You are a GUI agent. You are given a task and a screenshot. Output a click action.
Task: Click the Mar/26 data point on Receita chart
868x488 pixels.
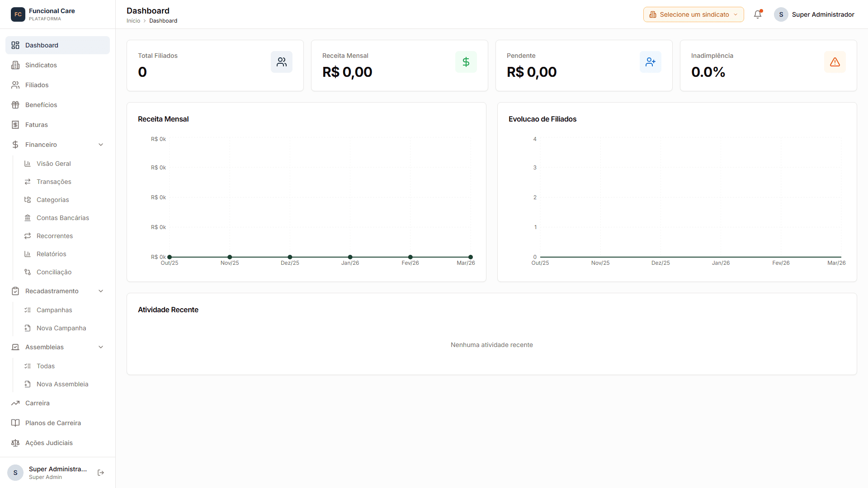pyautogui.click(x=471, y=257)
